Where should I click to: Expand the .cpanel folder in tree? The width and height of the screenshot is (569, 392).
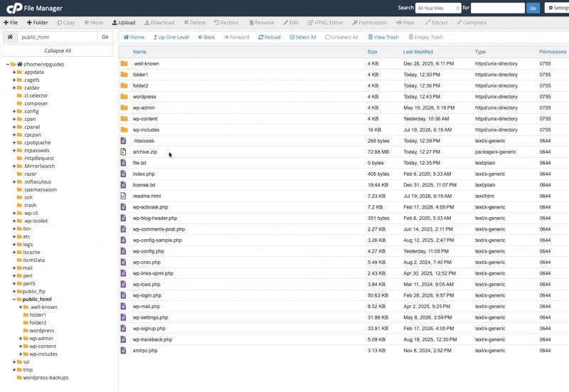14,127
